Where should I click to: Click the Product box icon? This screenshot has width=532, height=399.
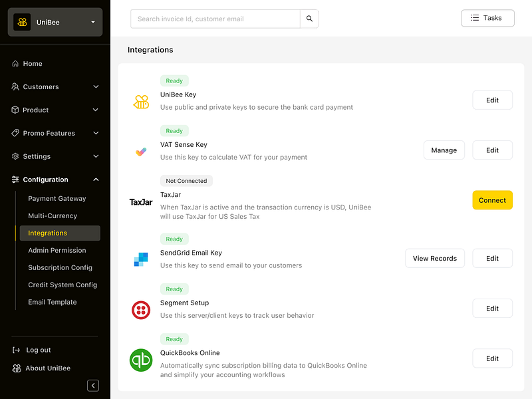[x=15, y=110]
